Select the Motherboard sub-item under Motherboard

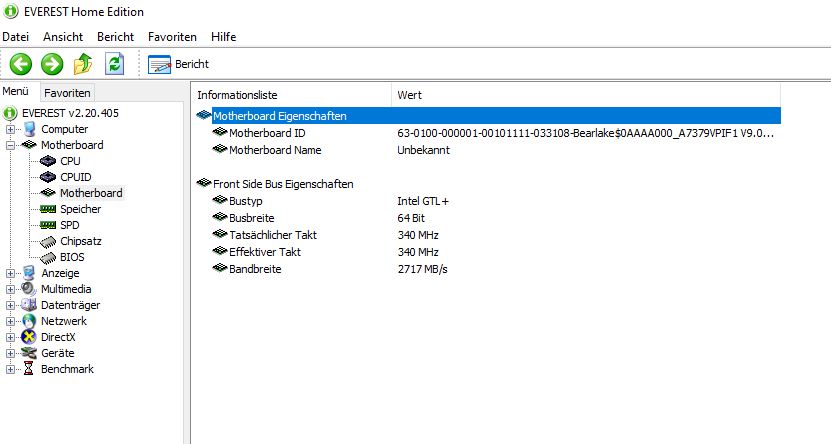[91, 193]
